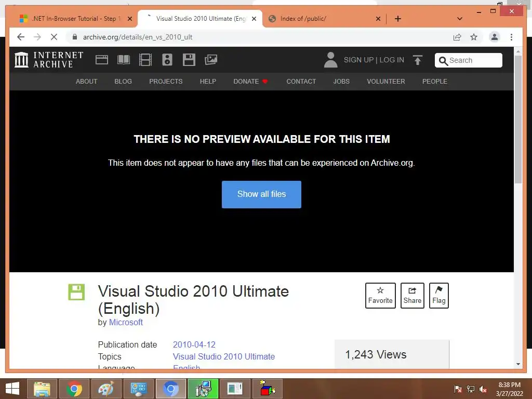The height and width of the screenshot is (399, 532).
Task: Open a new tab with plus
Action: click(x=398, y=19)
